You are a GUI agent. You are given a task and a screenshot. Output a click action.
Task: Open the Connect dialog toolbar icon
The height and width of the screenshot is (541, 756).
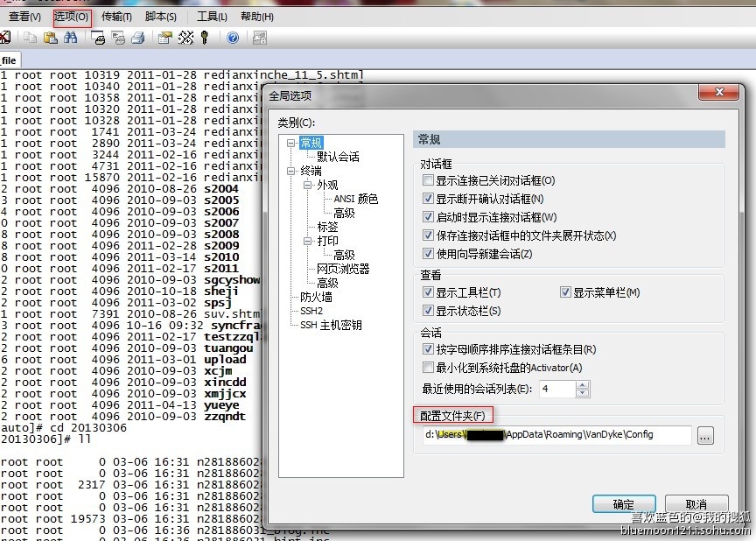click(x=99, y=39)
